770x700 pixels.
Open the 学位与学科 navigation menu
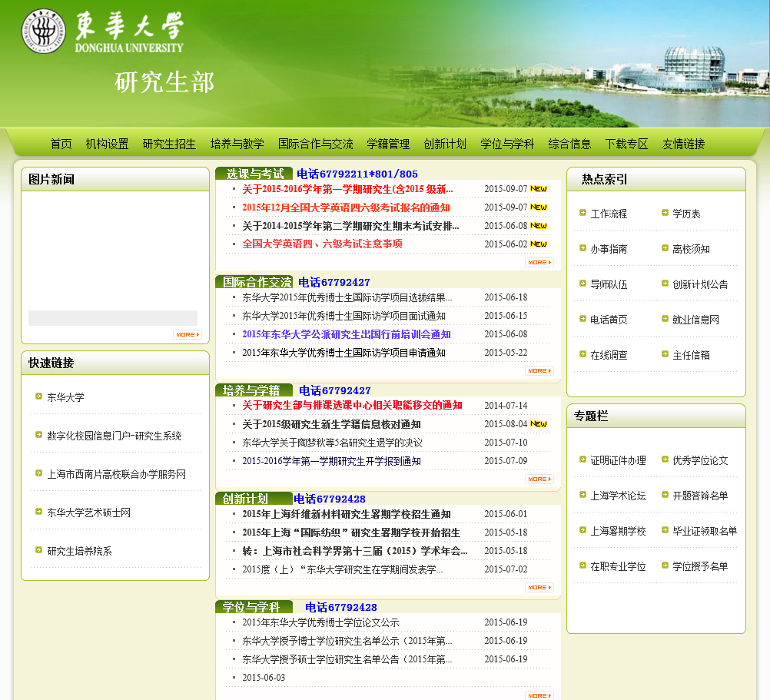[x=507, y=144]
